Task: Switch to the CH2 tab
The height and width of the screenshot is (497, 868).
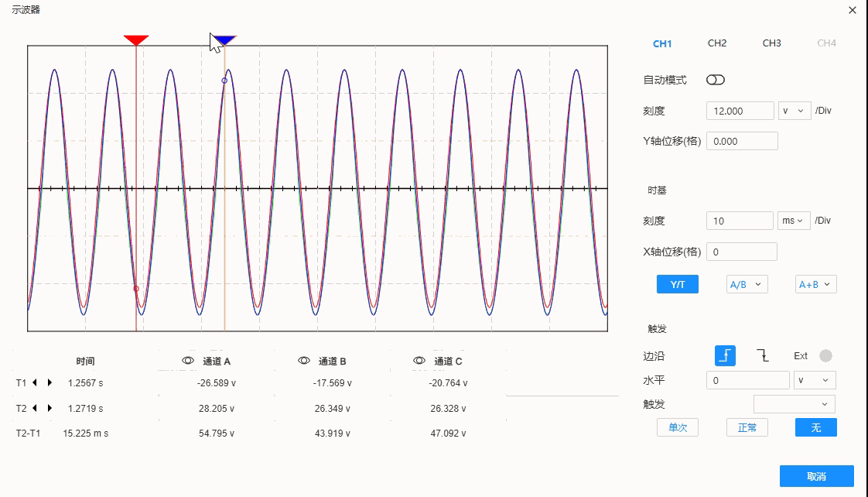Action: (717, 43)
